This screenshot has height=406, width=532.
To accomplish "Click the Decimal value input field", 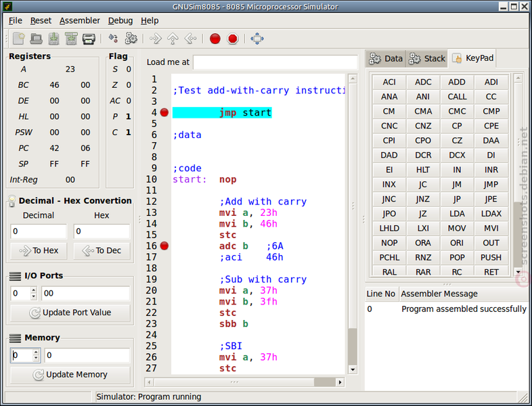I will point(39,231).
